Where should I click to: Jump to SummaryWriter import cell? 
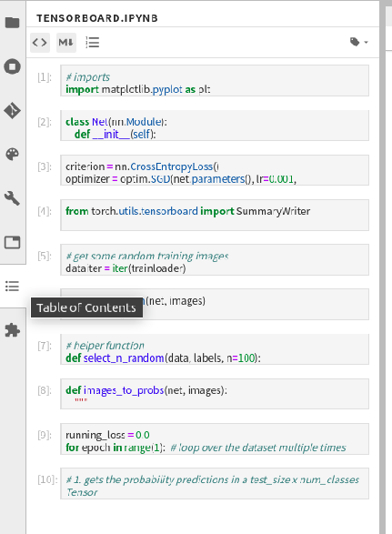(x=215, y=216)
